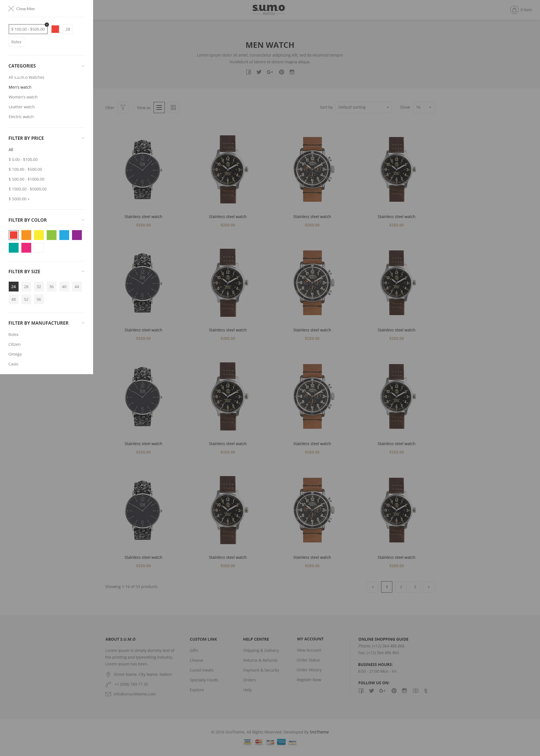Remove the $100.00 - $500.00 filter tag
This screenshot has height=756, width=540.
tap(47, 24)
